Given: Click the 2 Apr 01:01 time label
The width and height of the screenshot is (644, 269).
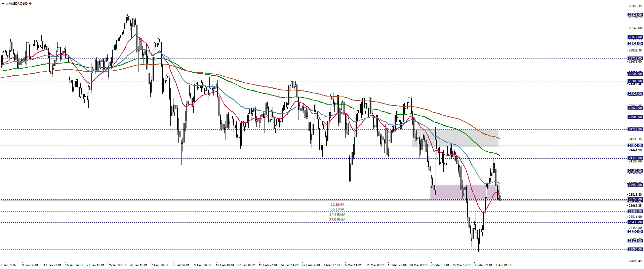Looking at the screenshot, I should pos(504,265).
